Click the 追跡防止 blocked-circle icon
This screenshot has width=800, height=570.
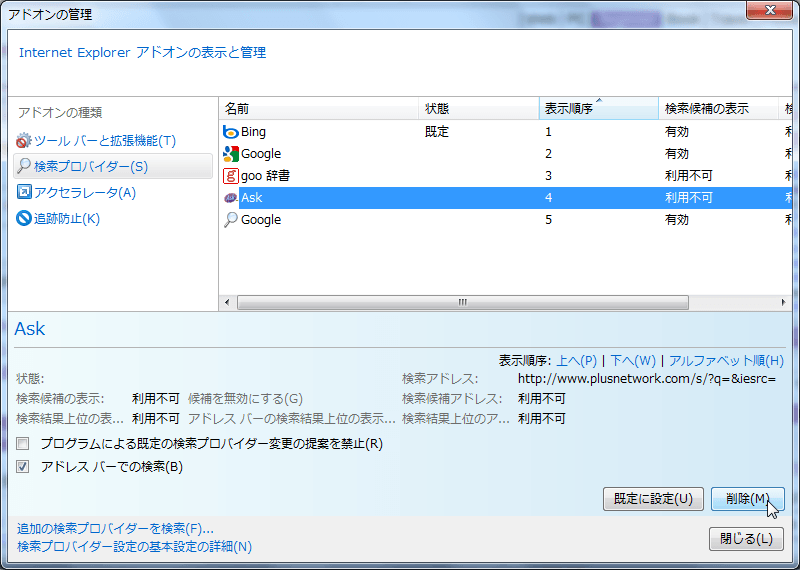tap(23, 218)
